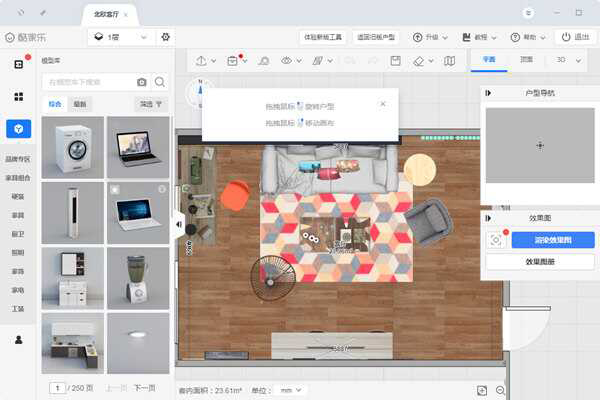Open the mm unit dropdown
The width and height of the screenshot is (600, 400).
point(292,389)
